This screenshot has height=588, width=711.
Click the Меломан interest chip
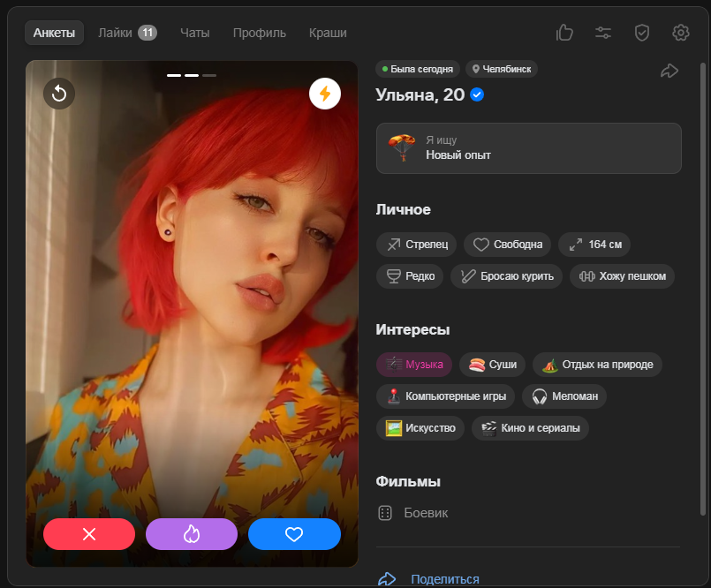[x=564, y=396]
